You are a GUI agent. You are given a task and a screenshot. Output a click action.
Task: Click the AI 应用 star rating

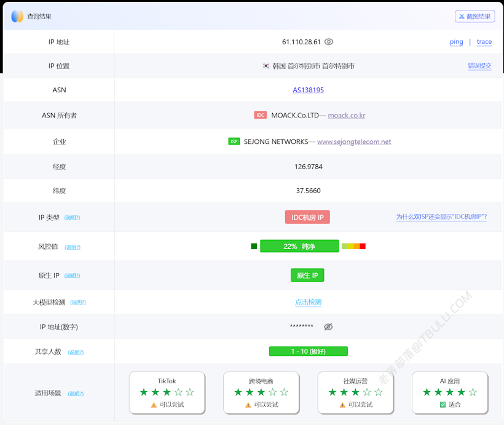pos(450,392)
